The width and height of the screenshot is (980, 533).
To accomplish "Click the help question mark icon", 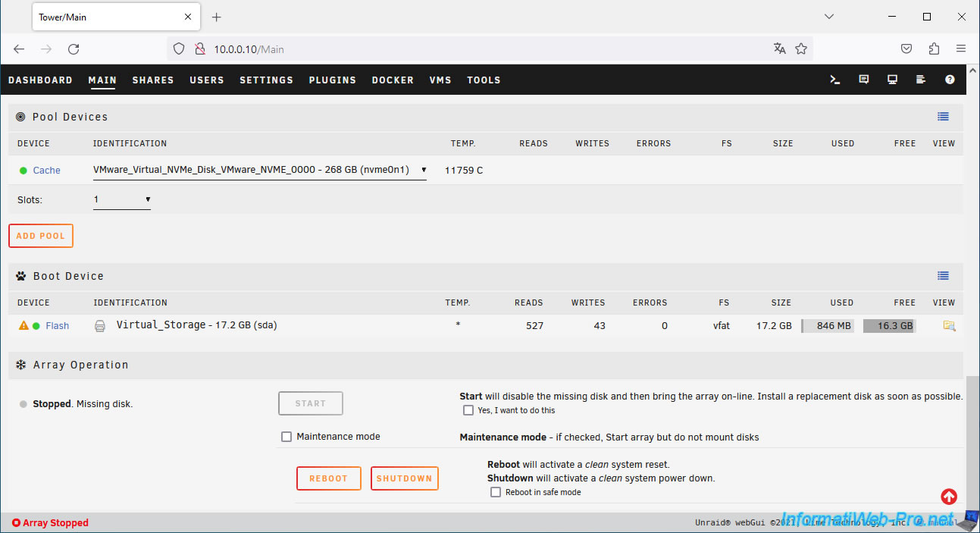I will click(950, 80).
